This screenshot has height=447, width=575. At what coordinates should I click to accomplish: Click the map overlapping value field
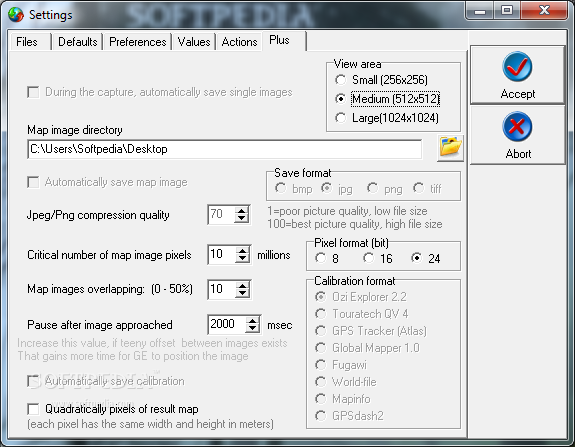coord(221,289)
